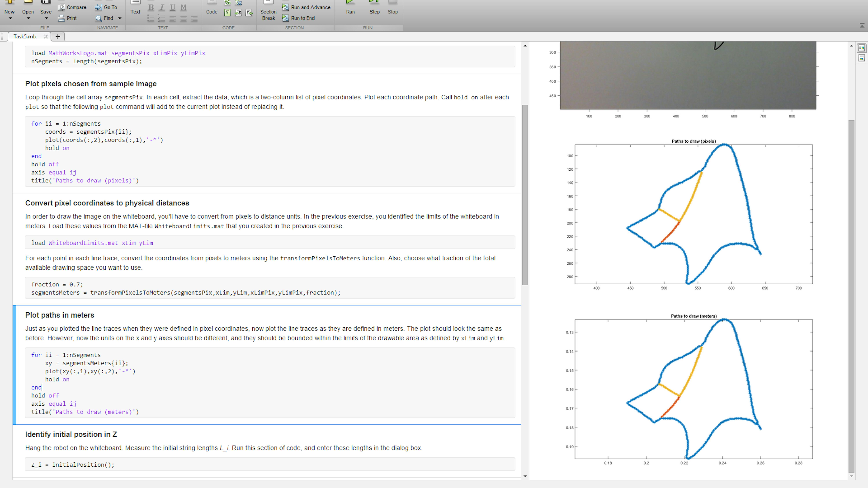Smart indent the selected code

pos(227,13)
